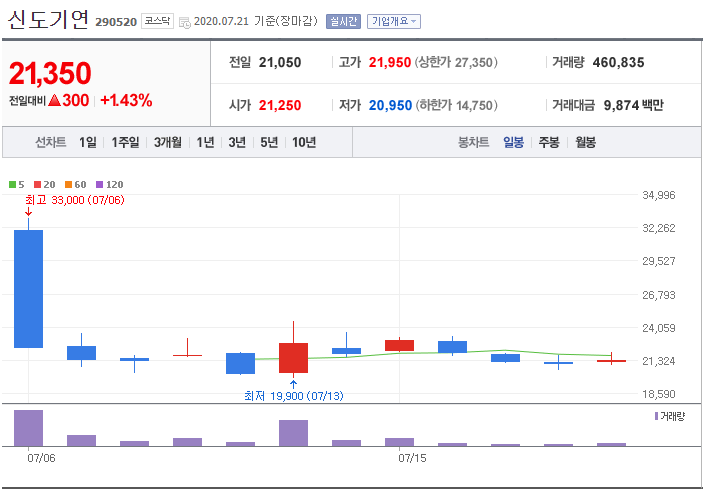Click the stock code 290520
Screen dimensions: 703x489
coord(116,22)
